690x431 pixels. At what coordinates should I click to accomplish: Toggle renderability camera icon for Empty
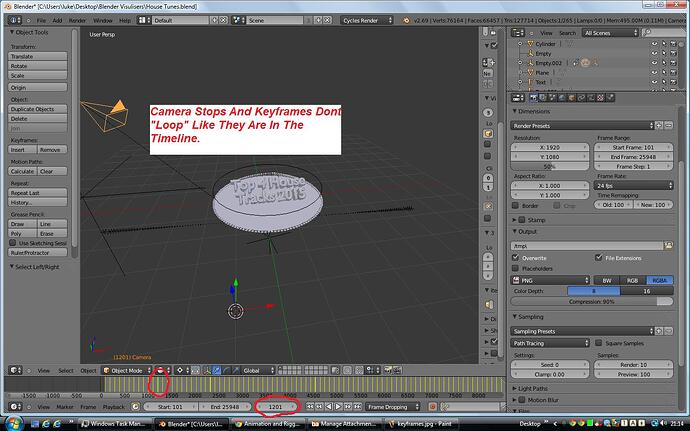coord(673,53)
